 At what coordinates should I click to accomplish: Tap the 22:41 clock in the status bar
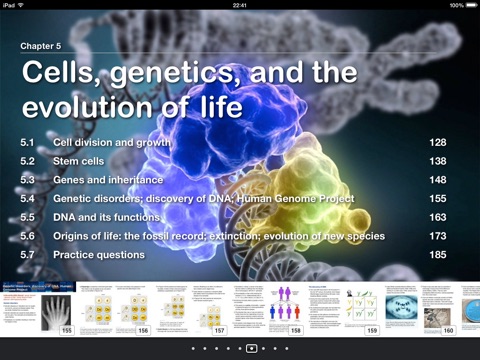[240, 5]
